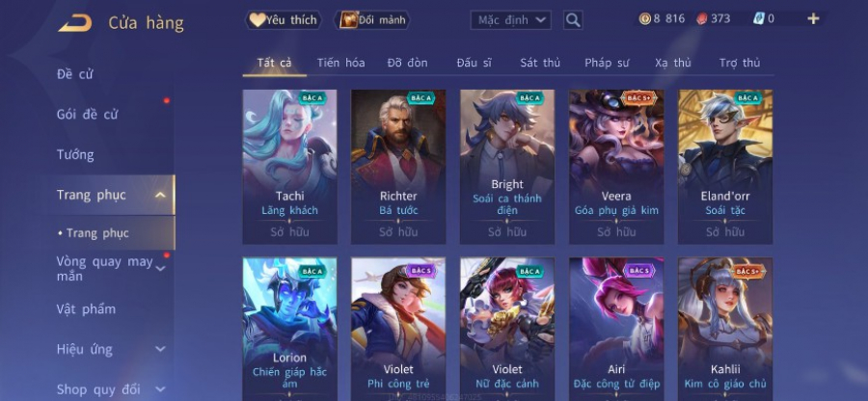Viewport: 868px width, 401px height.
Task: Switch to the Pháp sư tab
Action: [607, 63]
